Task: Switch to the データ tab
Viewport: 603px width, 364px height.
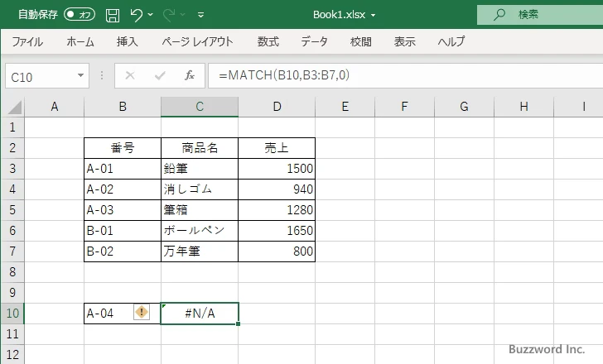Action: (x=314, y=41)
